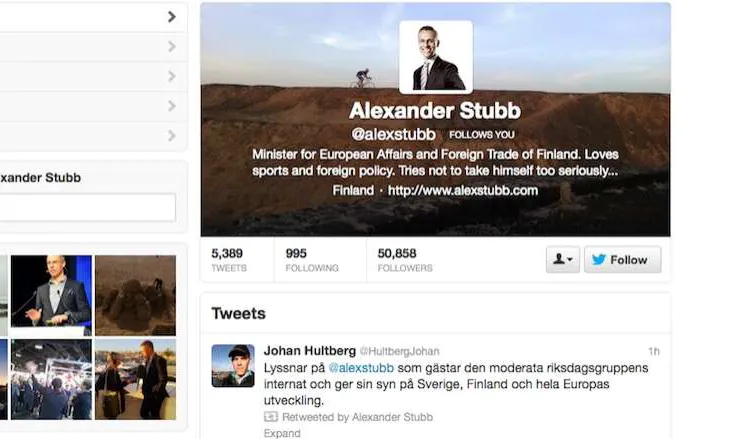Open the brown sand landscape photo thumbnail
This screenshot has width=750, height=439.
[135, 295]
